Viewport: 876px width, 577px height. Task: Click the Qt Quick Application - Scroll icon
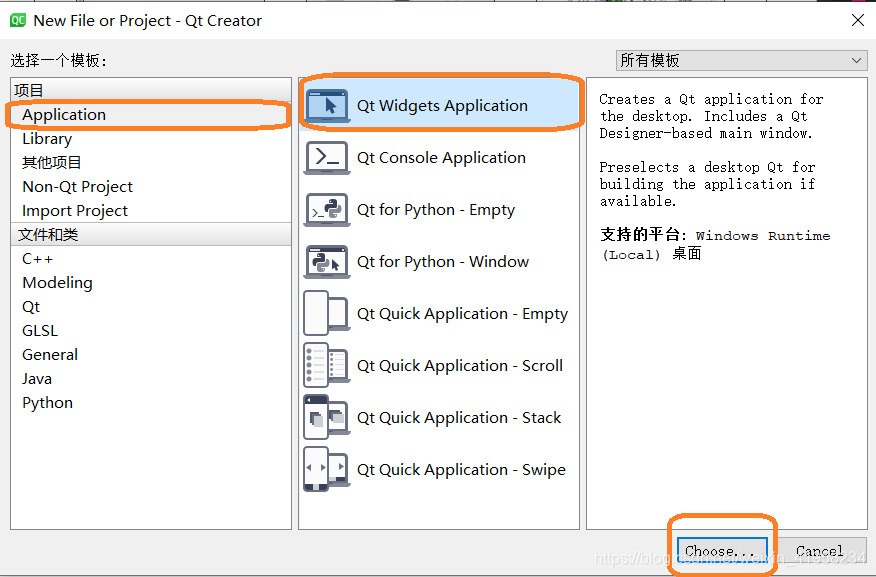(327, 365)
